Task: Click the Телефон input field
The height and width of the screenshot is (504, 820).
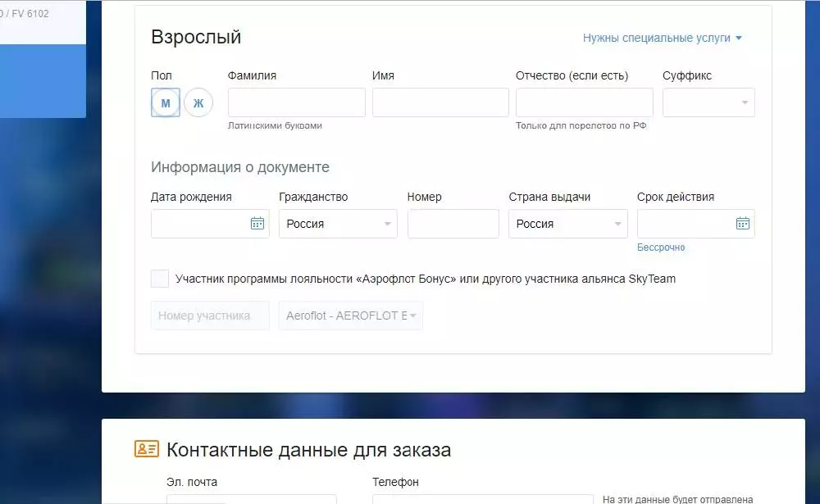Action: click(x=484, y=499)
